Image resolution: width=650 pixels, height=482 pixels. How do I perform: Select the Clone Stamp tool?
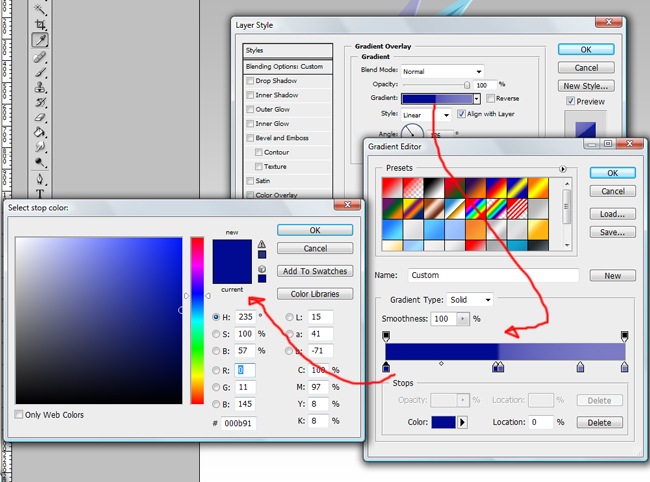click(x=41, y=87)
